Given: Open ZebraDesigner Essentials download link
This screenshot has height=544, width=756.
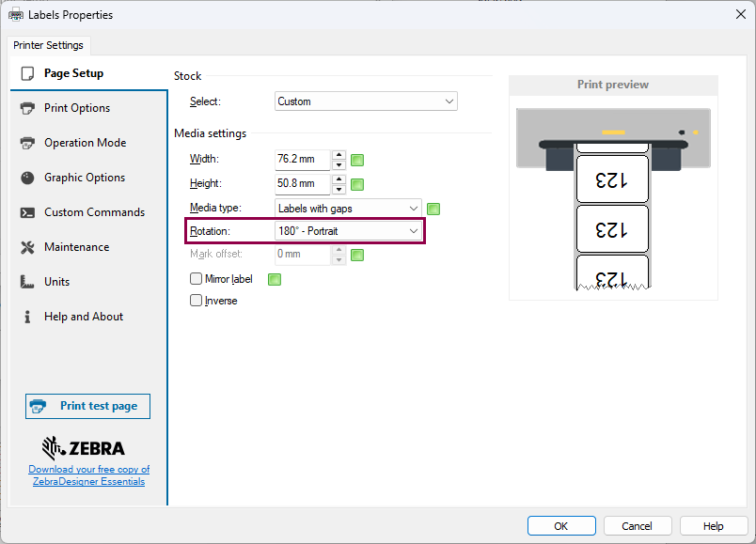Looking at the screenshot, I should (88, 475).
